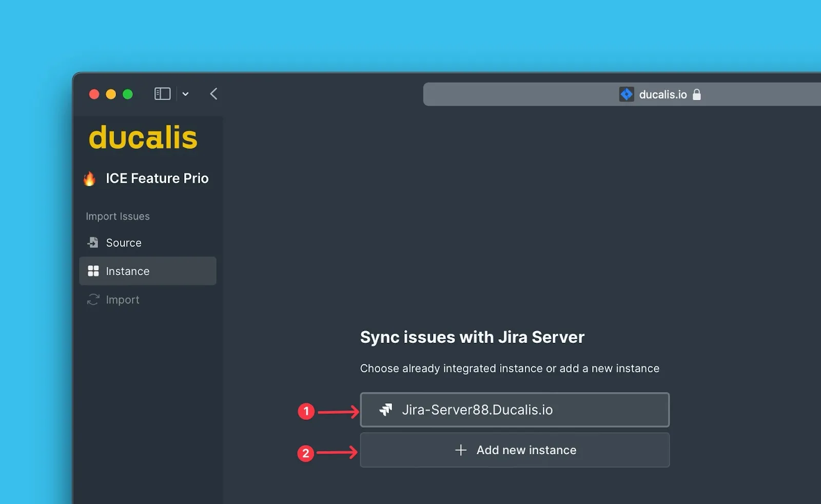The width and height of the screenshot is (821, 504).
Task: Click the browser back arrow
Action: [213, 94]
